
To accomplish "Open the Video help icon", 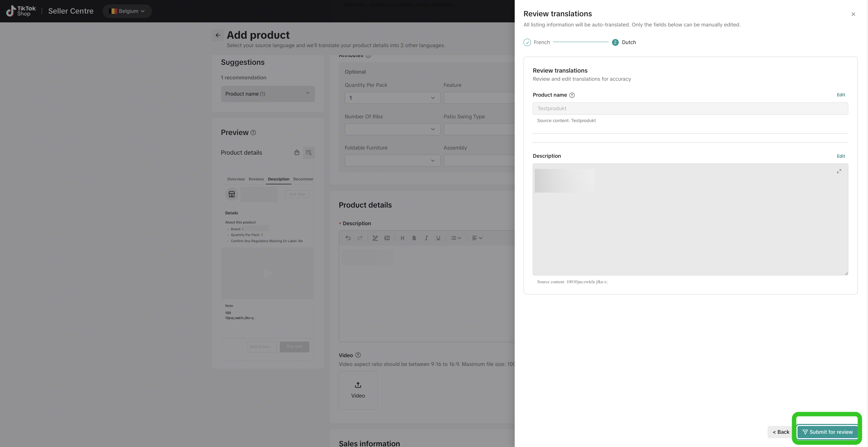I will coord(358,355).
